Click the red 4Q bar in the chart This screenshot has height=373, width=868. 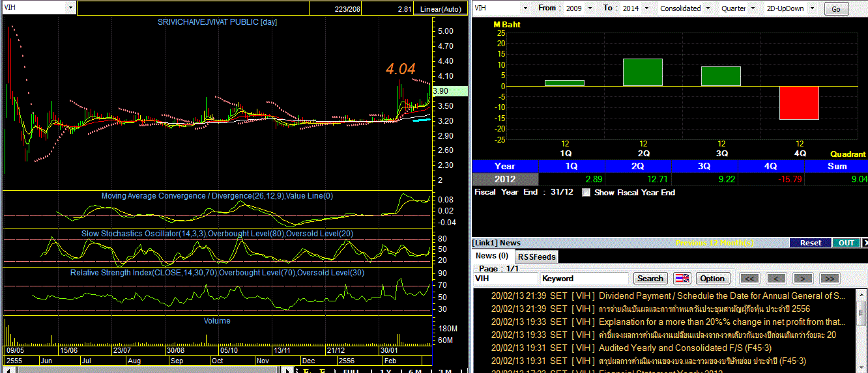click(x=799, y=103)
